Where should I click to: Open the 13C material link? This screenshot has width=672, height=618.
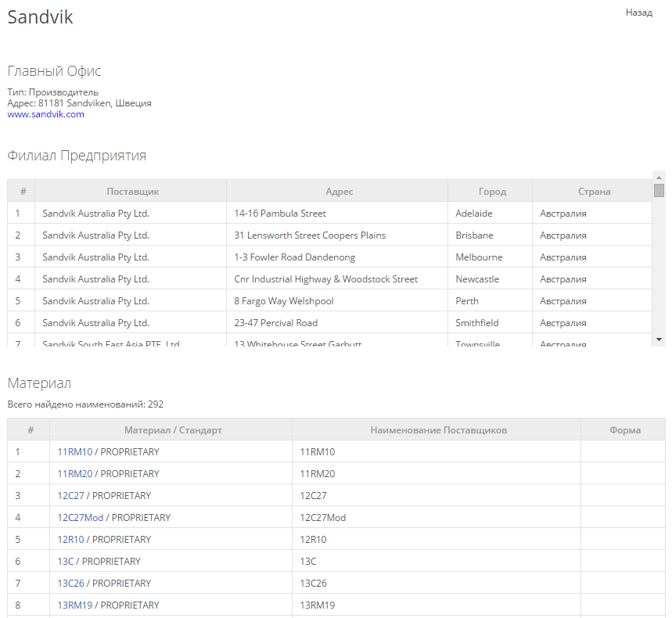tap(66, 561)
